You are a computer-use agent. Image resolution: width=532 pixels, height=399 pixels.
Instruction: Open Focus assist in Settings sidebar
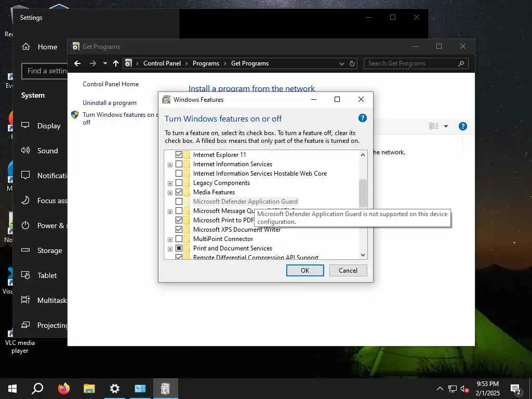pos(44,201)
